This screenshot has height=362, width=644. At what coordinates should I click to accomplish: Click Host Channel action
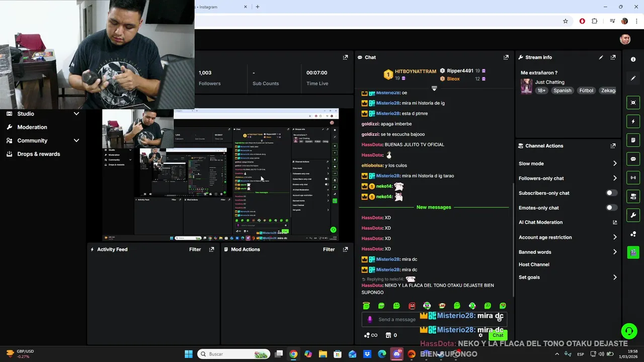[x=534, y=264]
